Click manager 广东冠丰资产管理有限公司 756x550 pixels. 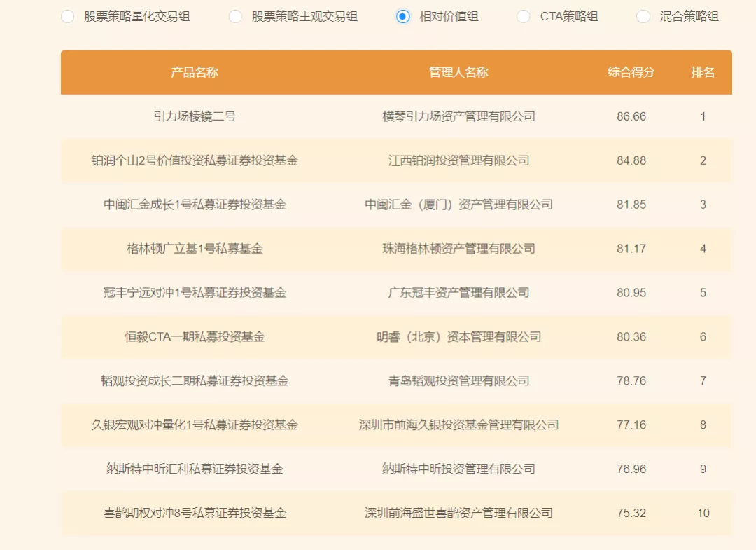coord(458,293)
